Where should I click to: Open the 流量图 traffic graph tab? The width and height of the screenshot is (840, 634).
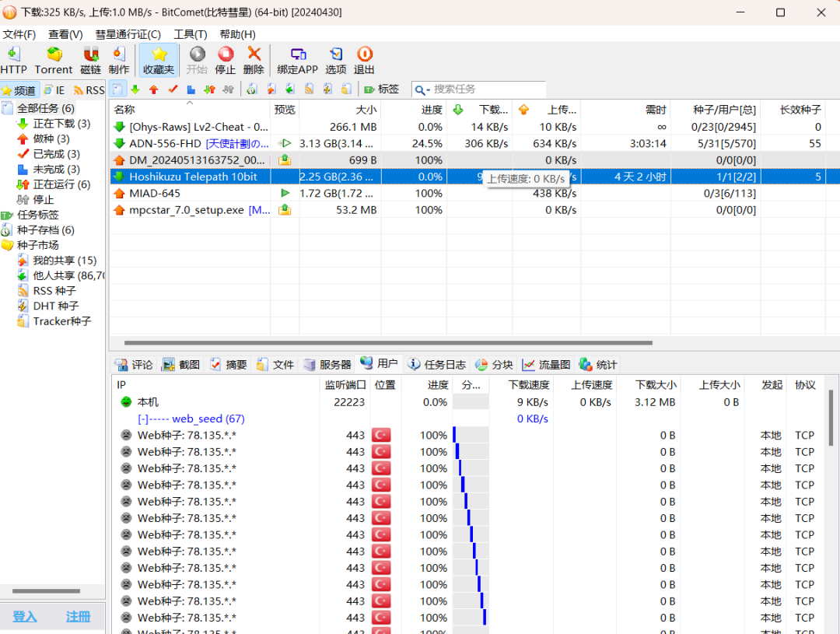547,365
